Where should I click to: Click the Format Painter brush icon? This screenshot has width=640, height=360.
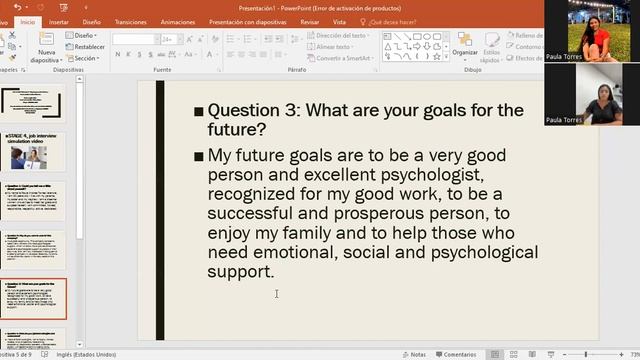point(12,58)
